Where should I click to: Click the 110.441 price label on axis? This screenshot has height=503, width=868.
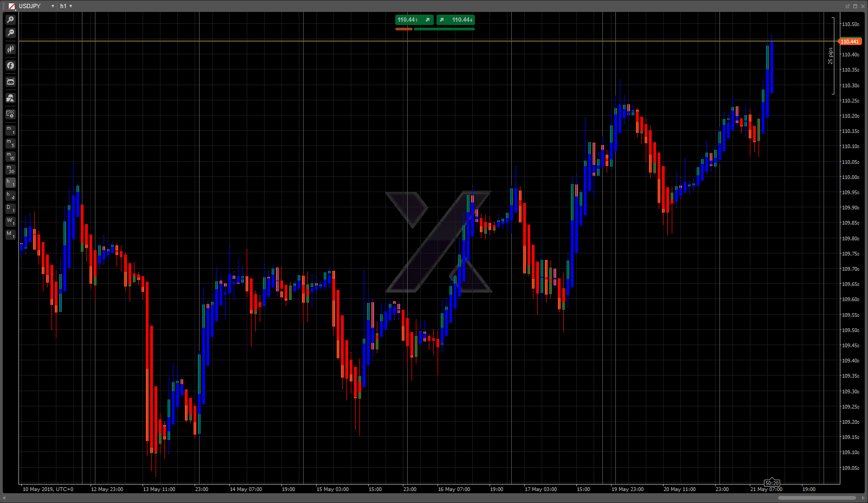point(850,41)
